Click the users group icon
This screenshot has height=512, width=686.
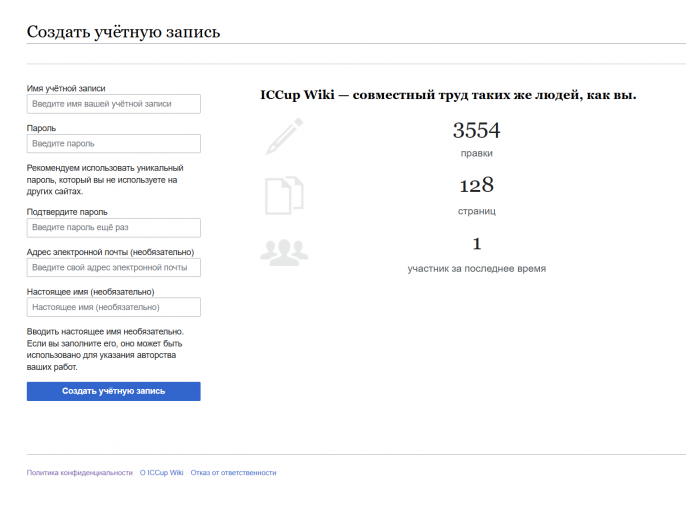(284, 252)
